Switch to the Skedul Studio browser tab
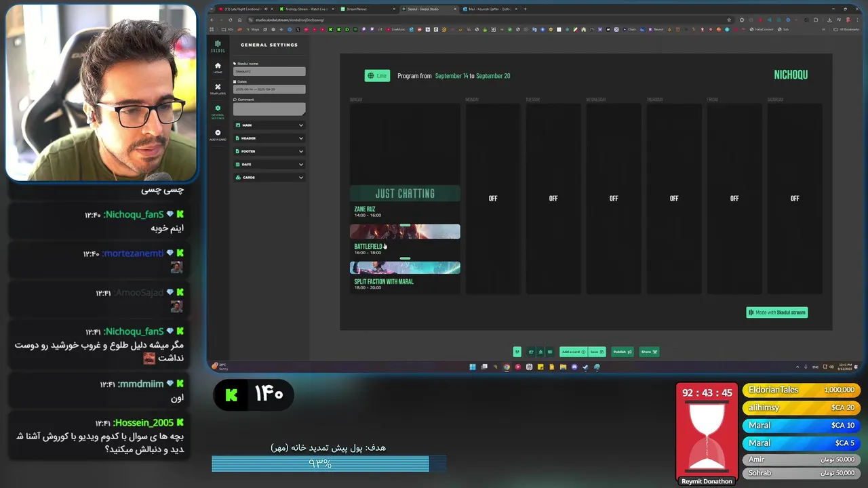 click(x=428, y=9)
